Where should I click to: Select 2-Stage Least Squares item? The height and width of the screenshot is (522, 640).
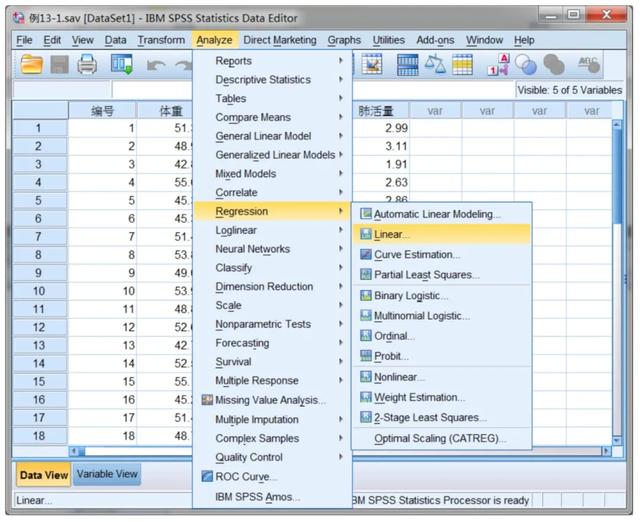tap(442, 418)
